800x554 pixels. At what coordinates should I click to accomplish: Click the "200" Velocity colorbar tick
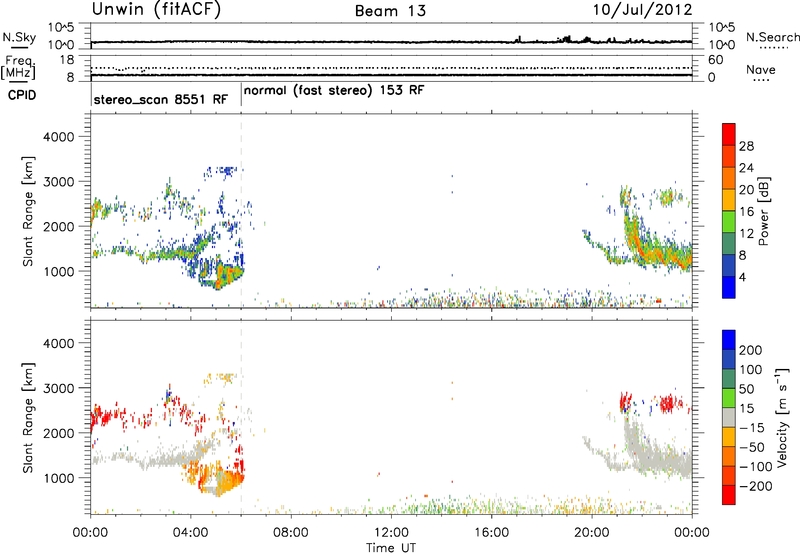pos(751,350)
